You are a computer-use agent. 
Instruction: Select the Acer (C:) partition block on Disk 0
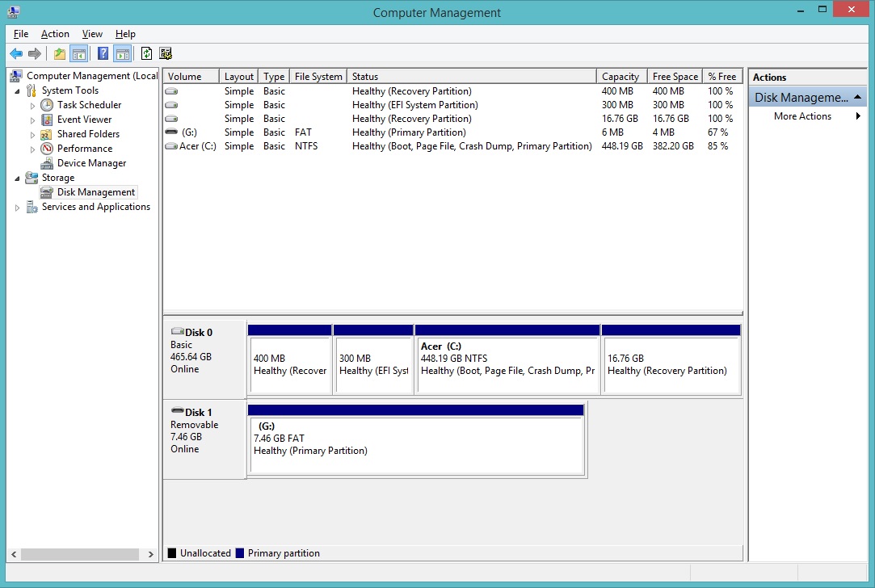coord(507,360)
